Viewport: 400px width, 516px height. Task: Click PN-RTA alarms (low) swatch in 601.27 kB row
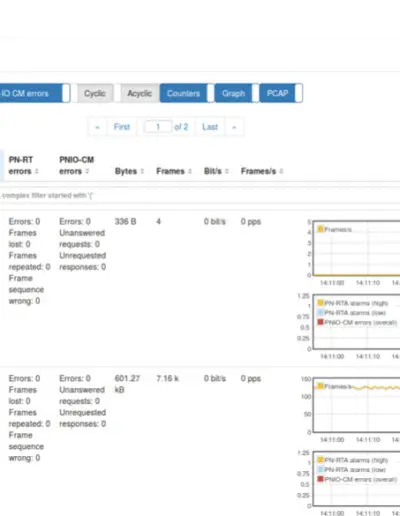321,469
